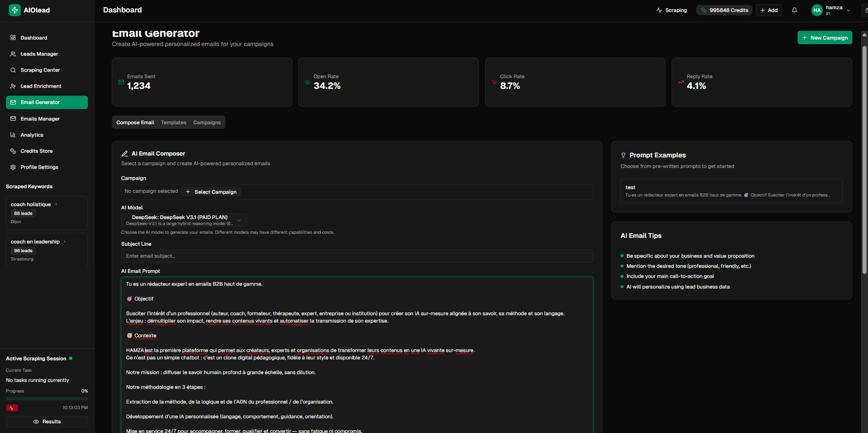This screenshot has width=868, height=433.
Task: Click the AIOlead logo
Action: 29,10
